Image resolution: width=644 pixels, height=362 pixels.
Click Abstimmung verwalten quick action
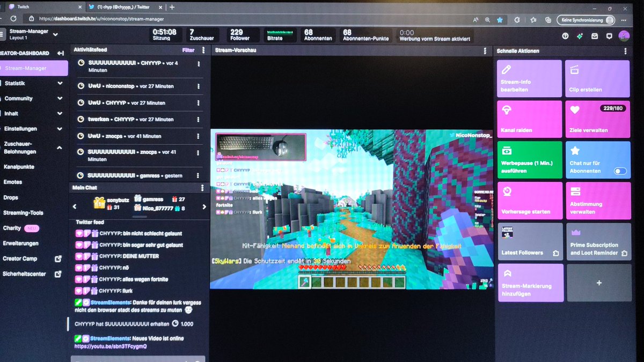(598, 201)
